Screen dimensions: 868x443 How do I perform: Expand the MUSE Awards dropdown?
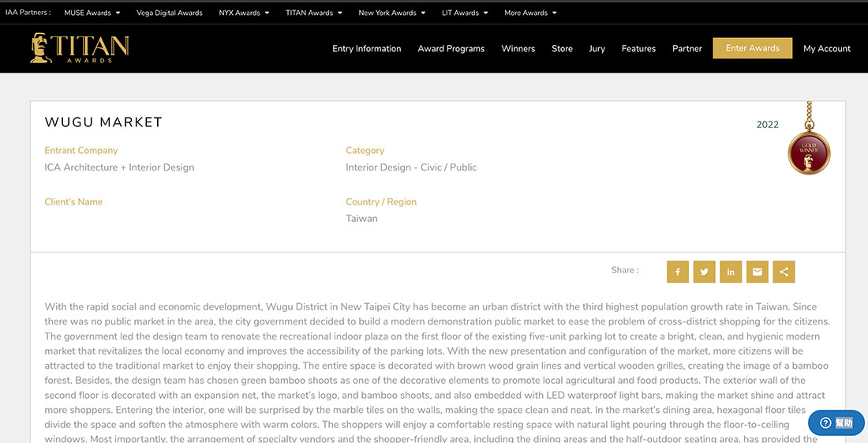tap(92, 13)
